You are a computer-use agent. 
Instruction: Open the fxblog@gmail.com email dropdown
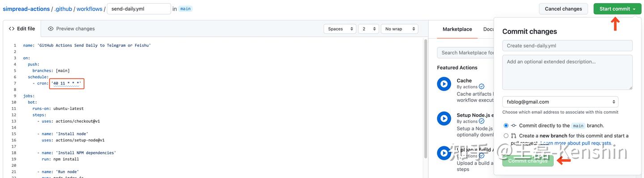pyautogui.click(x=560, y=102)
